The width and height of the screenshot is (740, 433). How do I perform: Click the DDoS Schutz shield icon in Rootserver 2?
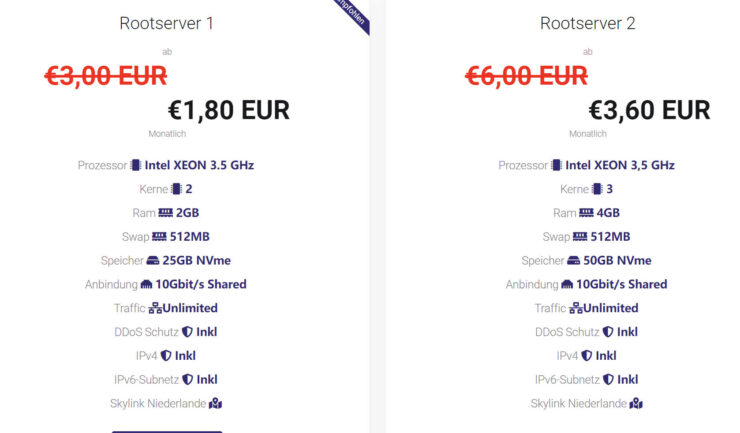[x=608, y=332]
